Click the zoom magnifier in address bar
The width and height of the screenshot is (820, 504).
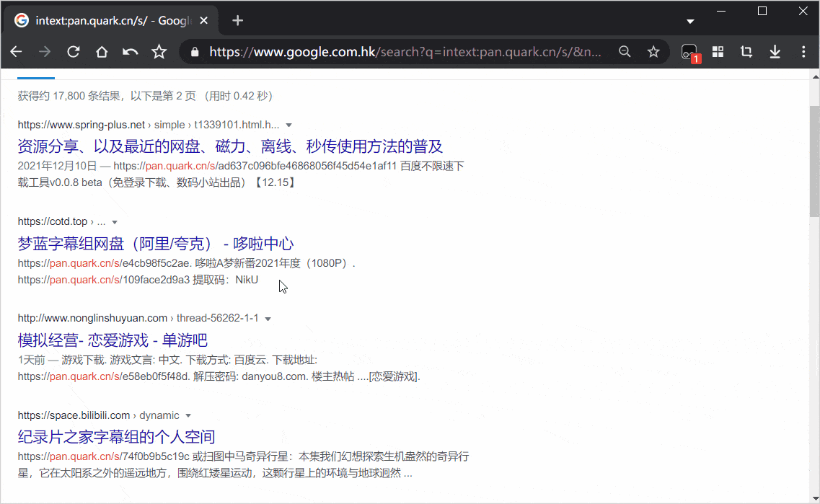(x=625, y=52)
